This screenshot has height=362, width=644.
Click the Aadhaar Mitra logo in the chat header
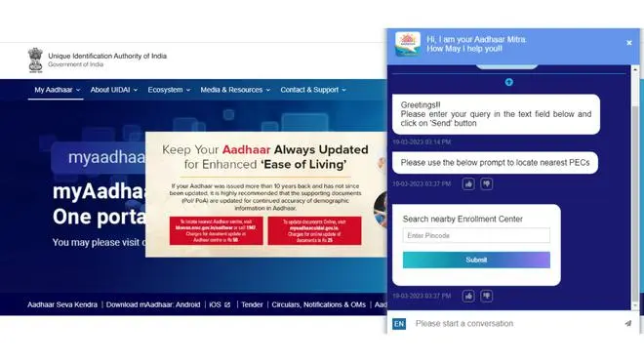pyautogui.click(x=408, y=44)
